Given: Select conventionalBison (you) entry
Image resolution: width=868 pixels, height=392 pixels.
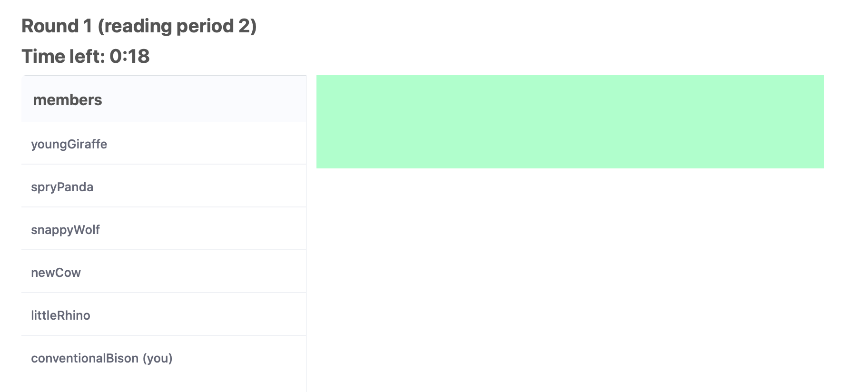Looking at the screenshot, I should coord(102,358).
